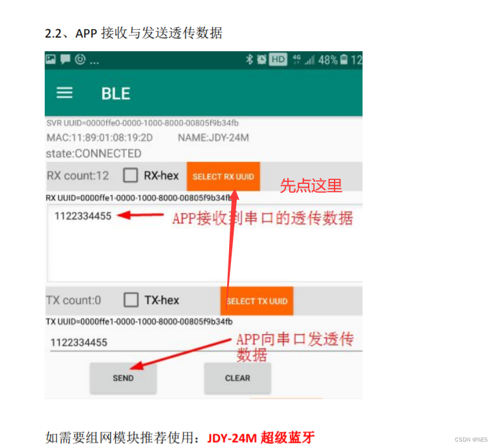Enable the RX-hex checkbox
The height and width of the screenshot is (448, 497).
(130, 175)
